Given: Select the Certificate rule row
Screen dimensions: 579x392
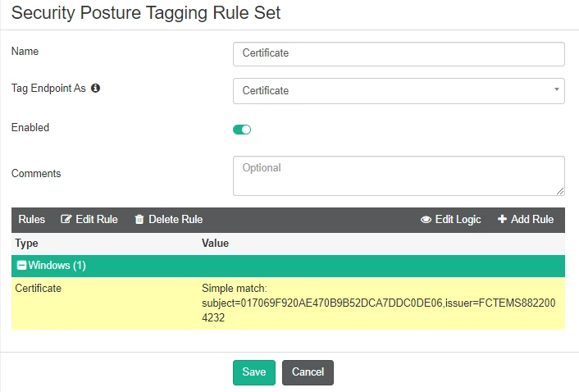Looking at the screenshot, I should pyautogui.click(x=288, y=303).
